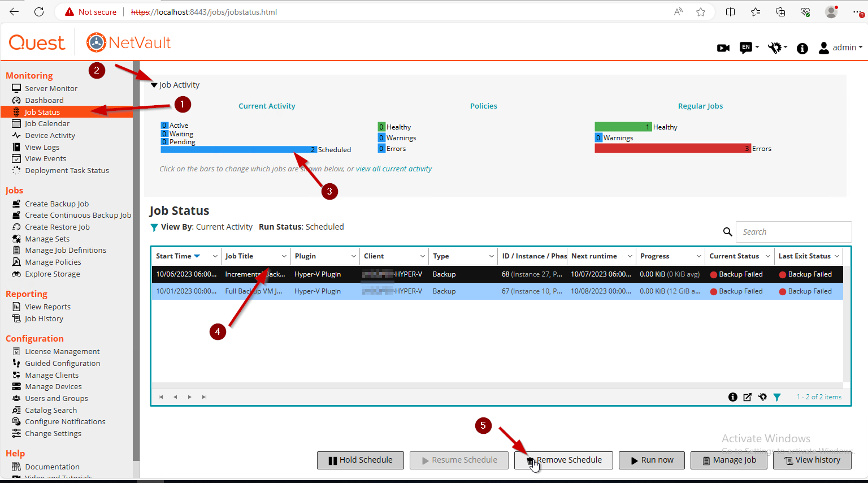Open Job Calendar in sidebar
Image resolution: width=868 pixels, height=483 pixels.
[x=47, y=124]
